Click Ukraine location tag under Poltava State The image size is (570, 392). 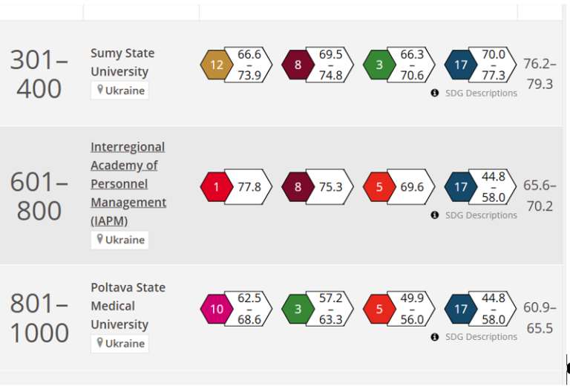pyautogui.click(x=119, y=344)
